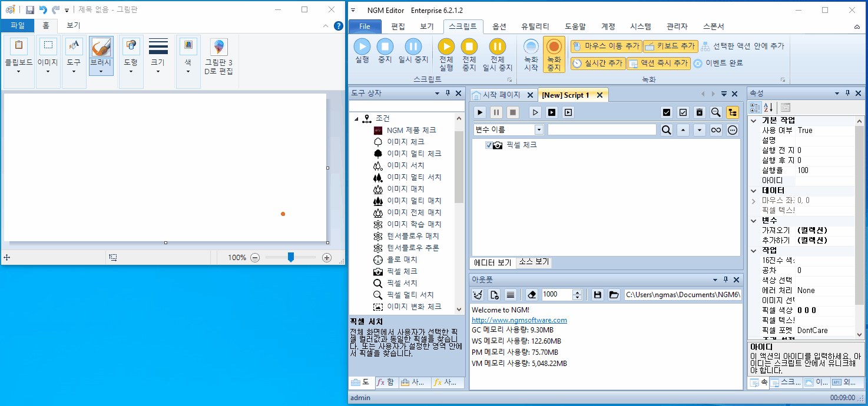Start recording with 녹화 시작
This screenshot has width=868, height=406.
click(x=531, y=55)
